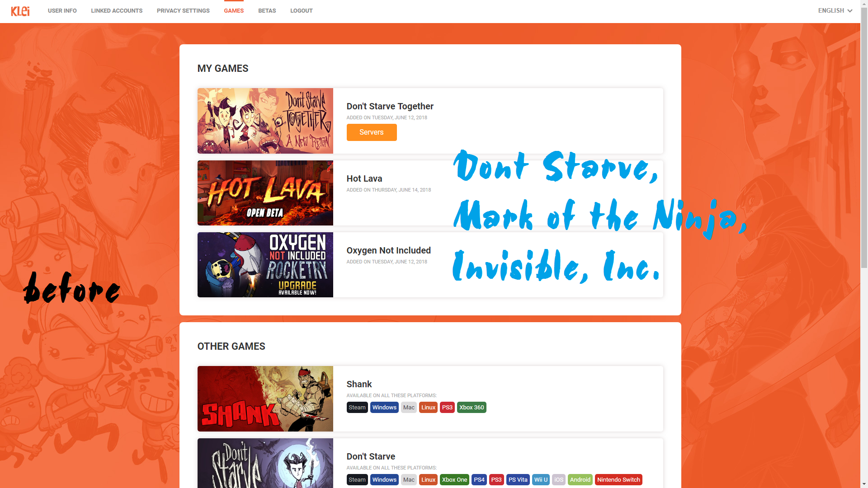Click the Hot Lava game thumbnail
This screenshot has width=868, height=488.
(x=265, y=193)
